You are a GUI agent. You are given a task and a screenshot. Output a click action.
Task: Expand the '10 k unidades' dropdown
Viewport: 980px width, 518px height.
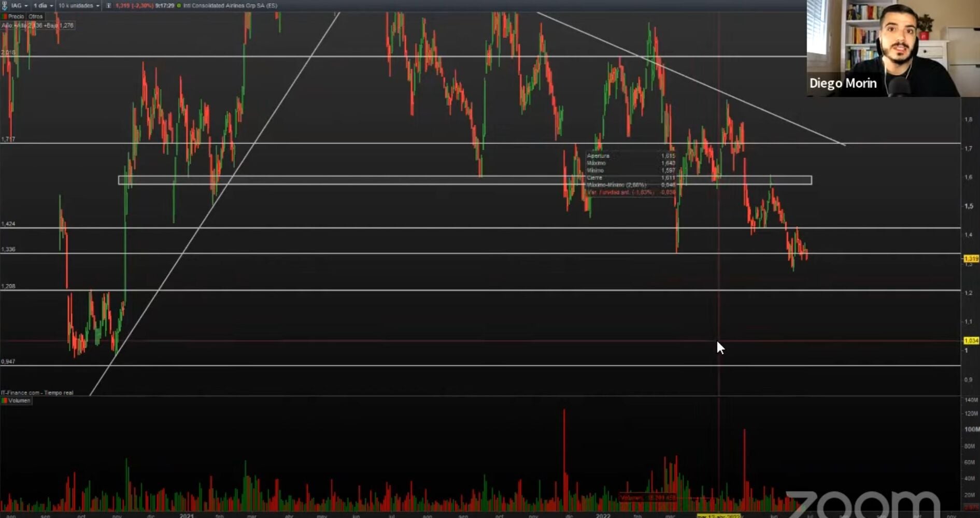point(79,6)
